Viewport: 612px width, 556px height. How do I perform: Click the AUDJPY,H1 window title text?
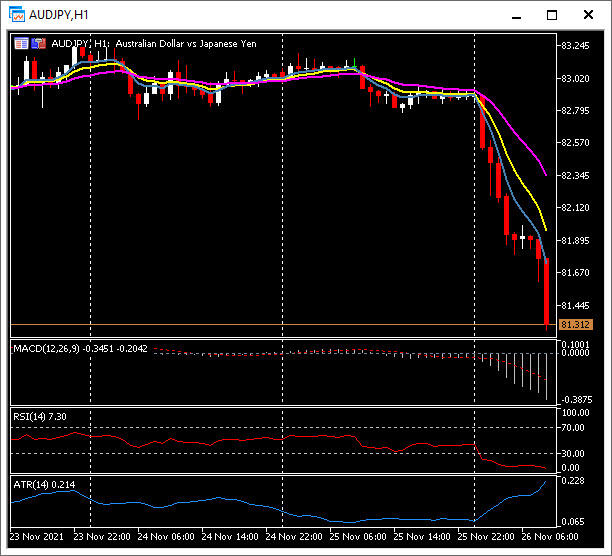(x=59, y=15)
